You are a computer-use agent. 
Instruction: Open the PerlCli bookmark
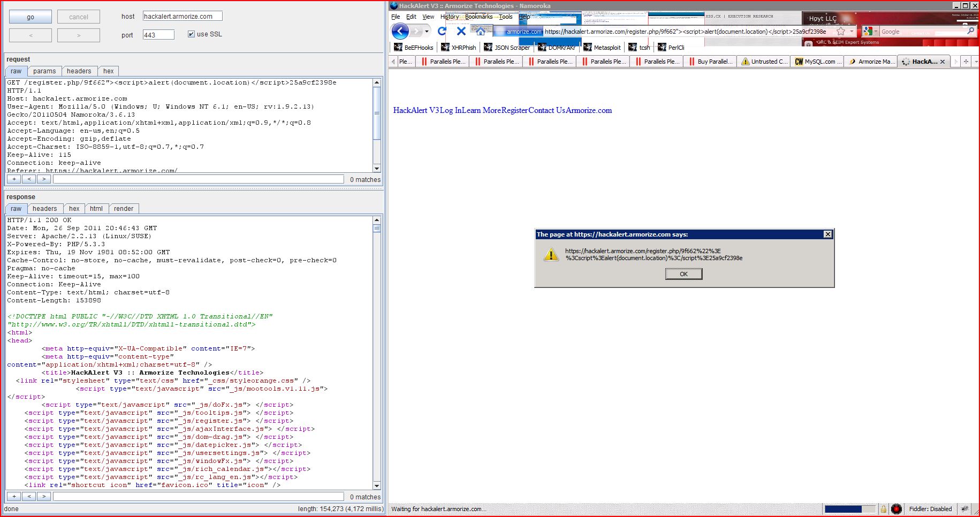[671, 48]
